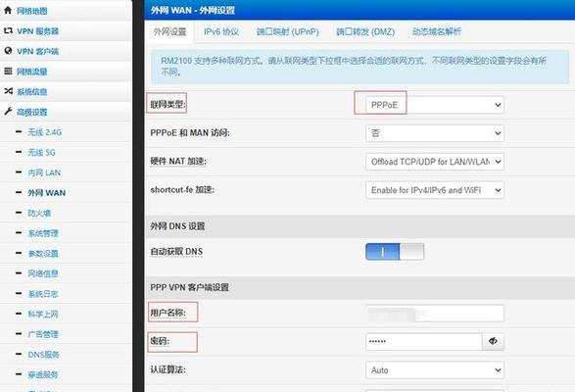Go to 防火墙 in the sidebar
The image size is (575, 392).
coord(39,213)
